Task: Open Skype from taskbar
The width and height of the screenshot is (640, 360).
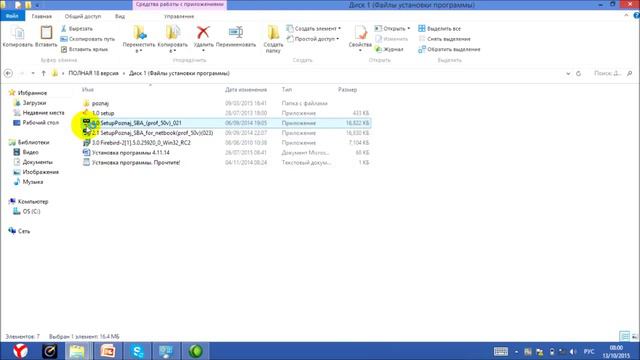Action: coord(138,351)
